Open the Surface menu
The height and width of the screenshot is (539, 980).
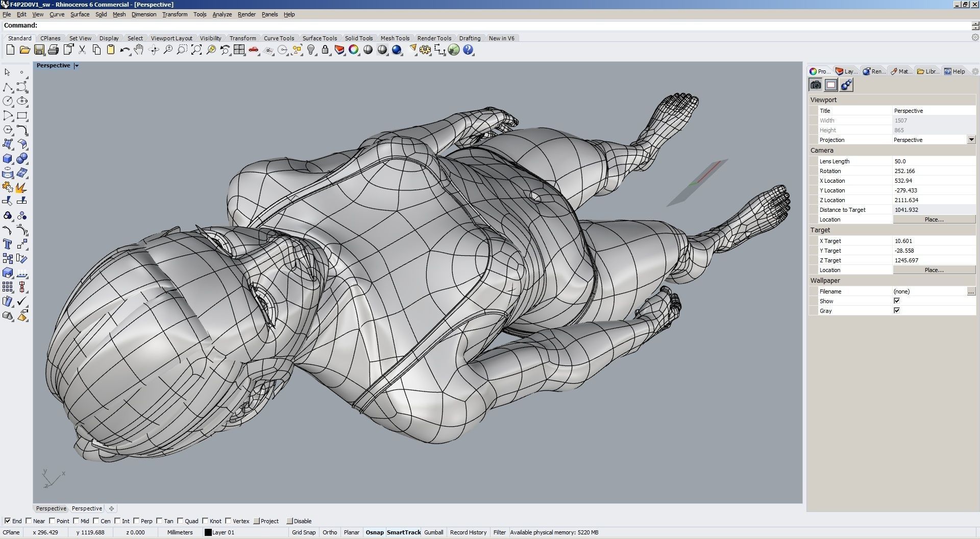pos(80,14)
